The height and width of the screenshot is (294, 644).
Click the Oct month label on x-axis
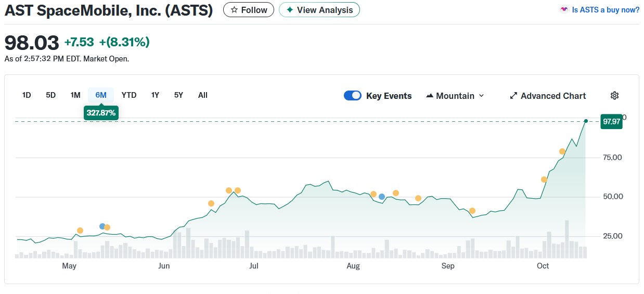coord(543,266)
